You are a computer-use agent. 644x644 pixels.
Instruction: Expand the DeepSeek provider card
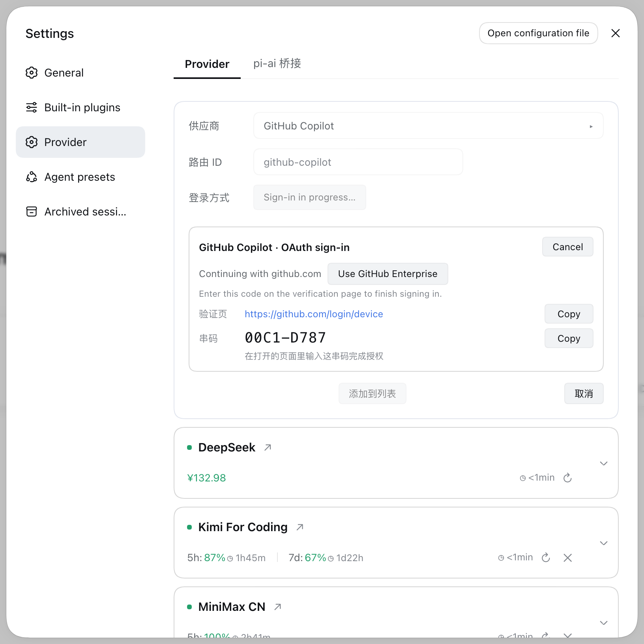coord(604,463)
